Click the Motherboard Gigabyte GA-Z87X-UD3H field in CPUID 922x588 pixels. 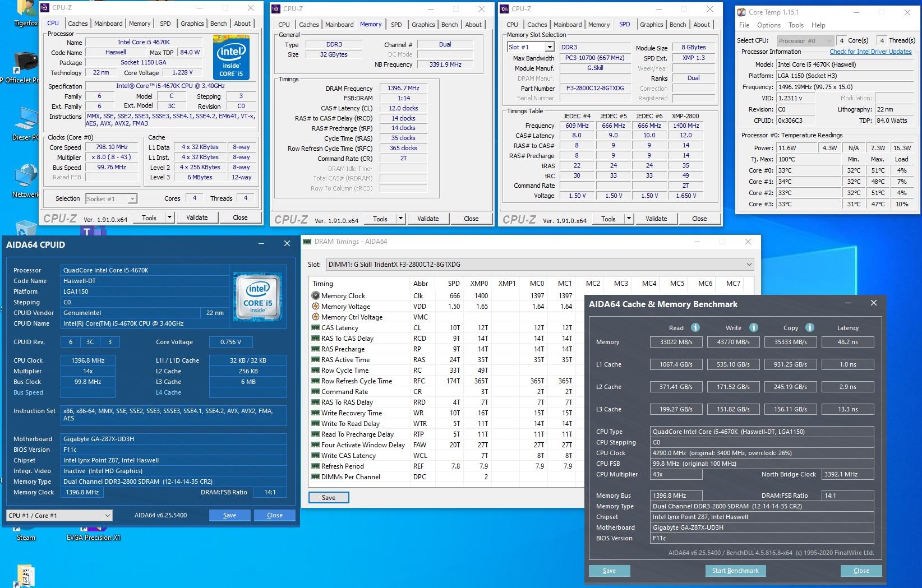coord(174,439)
